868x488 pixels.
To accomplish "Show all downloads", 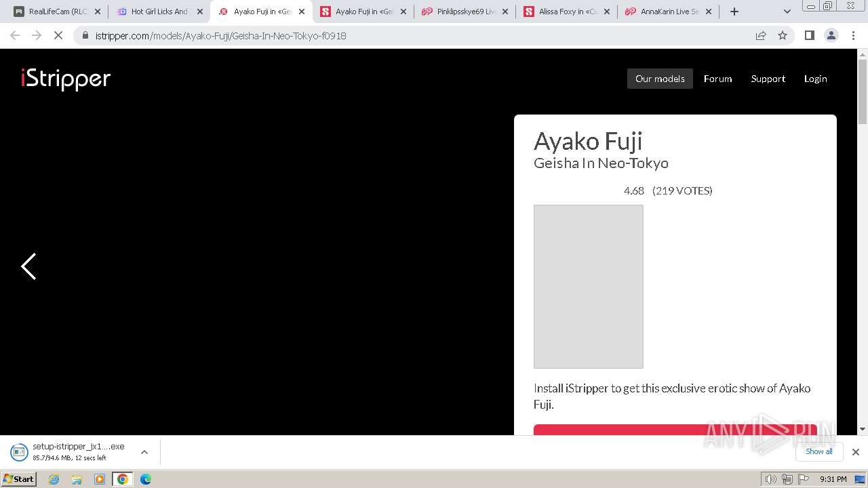I will pyautogui.click(x=819, y=451).
